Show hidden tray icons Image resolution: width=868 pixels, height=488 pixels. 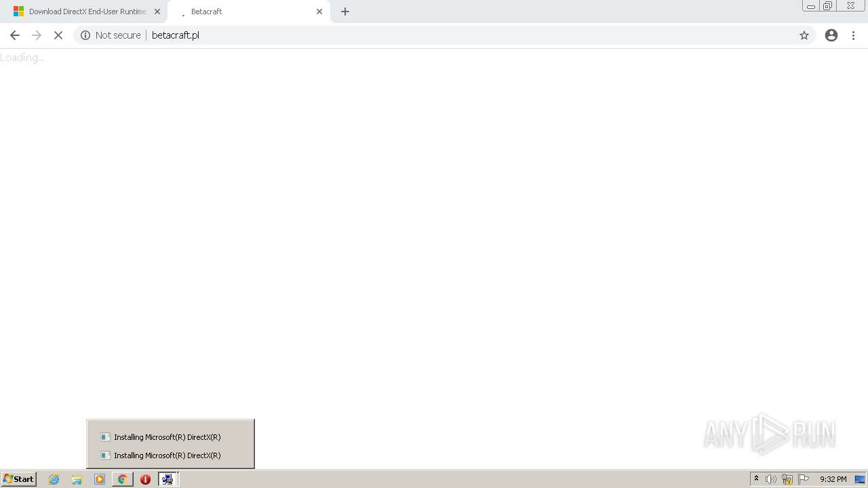click(756, 479)
